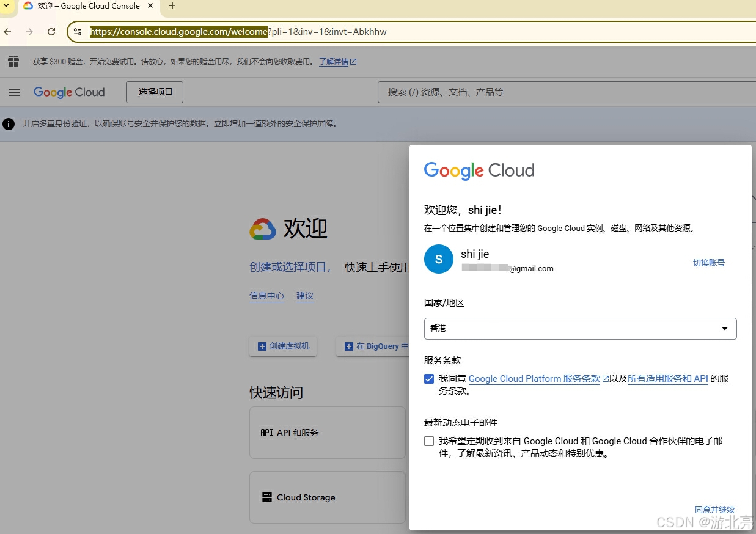756x534 pixels.
Task: Click the info icon in security banner
Action: coord(9,124)
